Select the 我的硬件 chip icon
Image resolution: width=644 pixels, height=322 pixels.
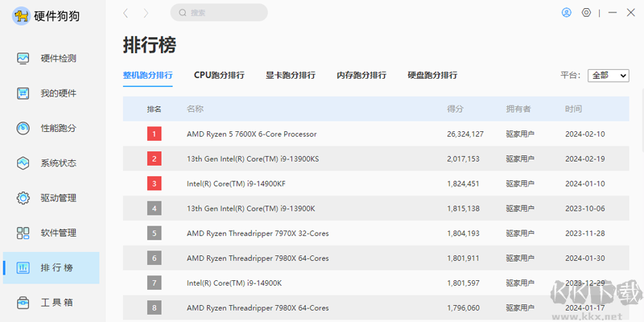23,93
